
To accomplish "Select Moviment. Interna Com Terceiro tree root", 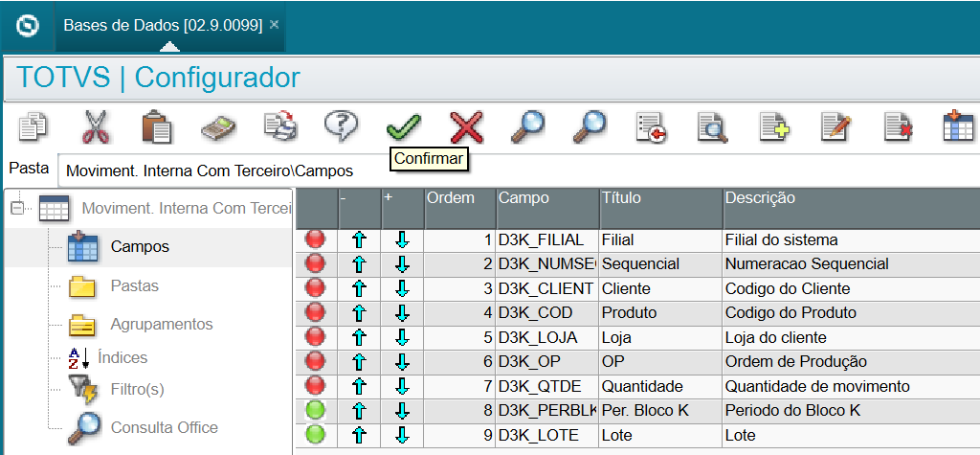I will pos(188,208).
